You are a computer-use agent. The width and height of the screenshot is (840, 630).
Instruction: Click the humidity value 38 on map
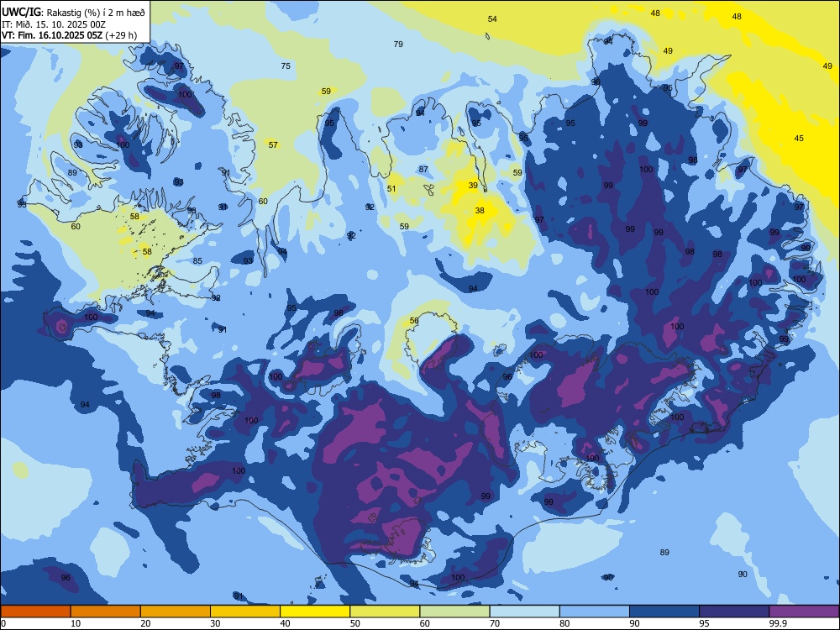point(480,211)
